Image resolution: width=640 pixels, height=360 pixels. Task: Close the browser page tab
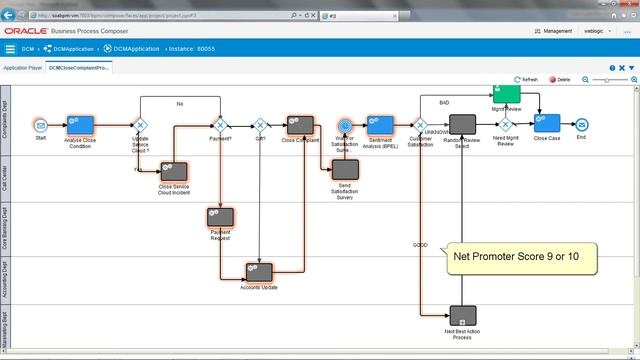(395, 16)
